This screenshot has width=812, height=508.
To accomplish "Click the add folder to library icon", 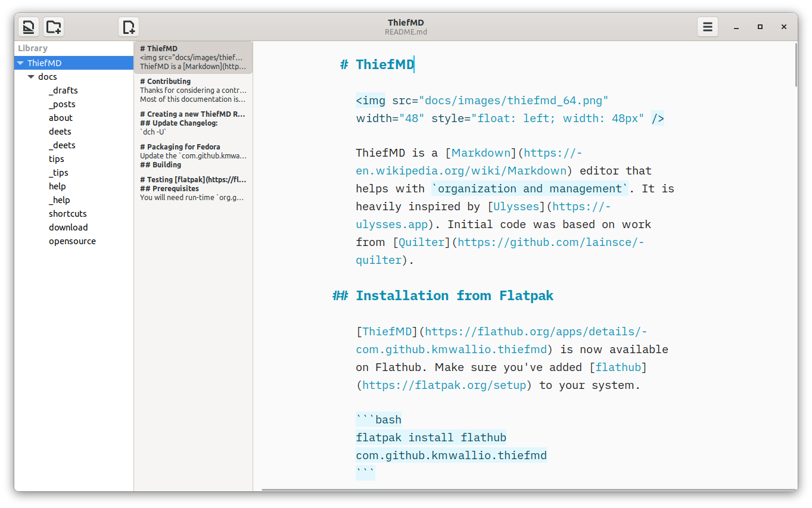I will [54, 27].
